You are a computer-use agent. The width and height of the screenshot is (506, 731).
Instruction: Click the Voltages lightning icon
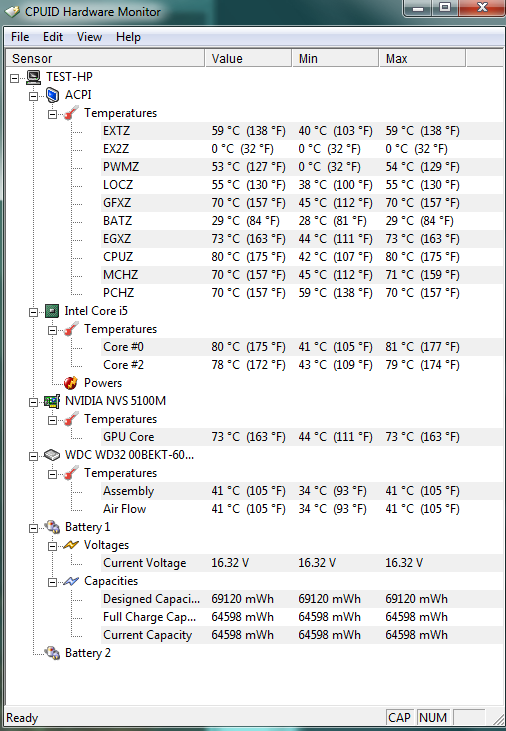point(71,545)
